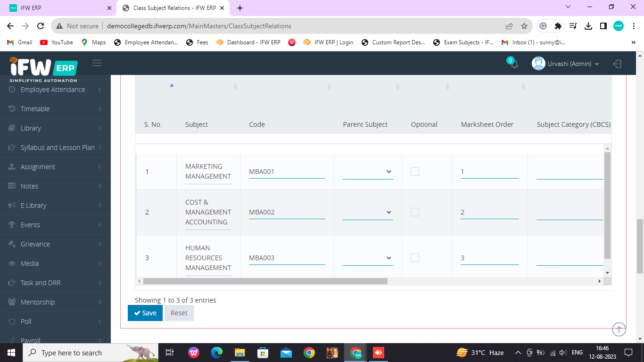Click the Reset button
The width and height of the screenshot is (644, 362).
(179, 313)
